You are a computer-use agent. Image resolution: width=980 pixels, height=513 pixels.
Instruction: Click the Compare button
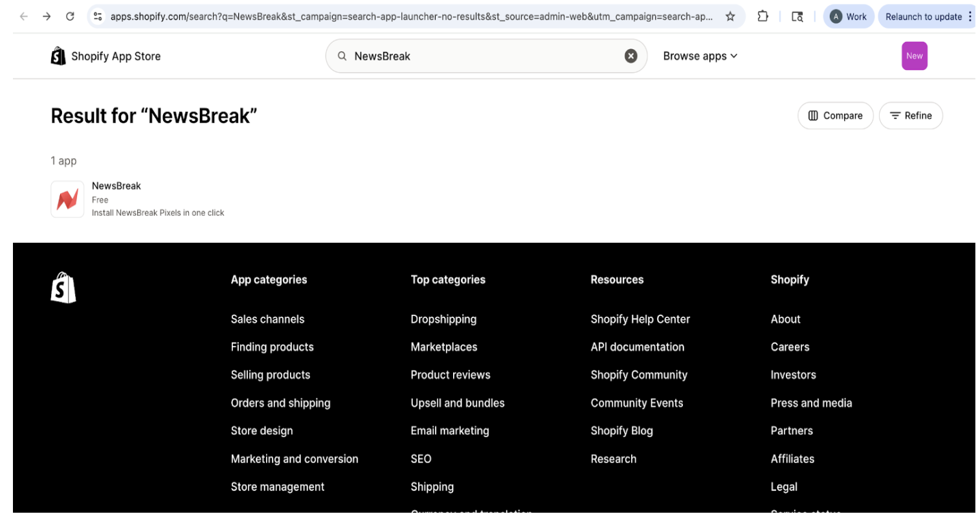pyautogui.click(x=835, y=116)
